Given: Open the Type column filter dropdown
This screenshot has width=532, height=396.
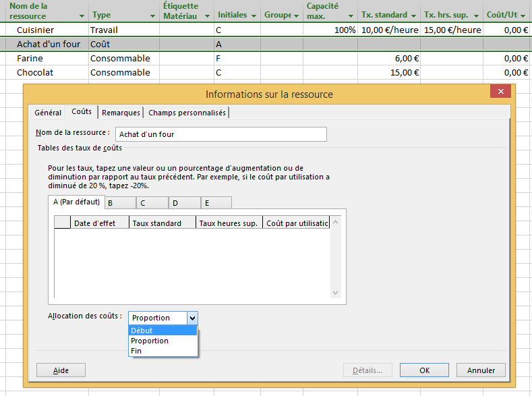Looking at the screenshot, I should click(152, 16).
